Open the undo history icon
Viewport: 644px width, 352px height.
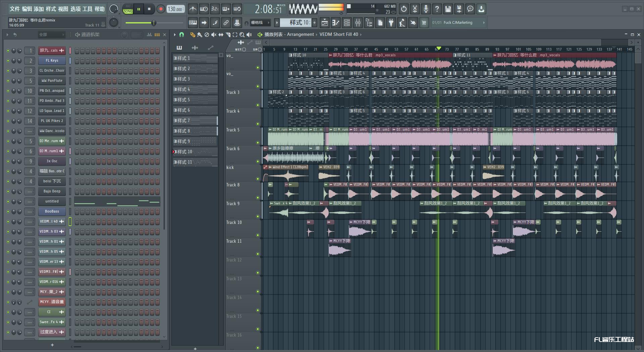click(x=404, y=9)
